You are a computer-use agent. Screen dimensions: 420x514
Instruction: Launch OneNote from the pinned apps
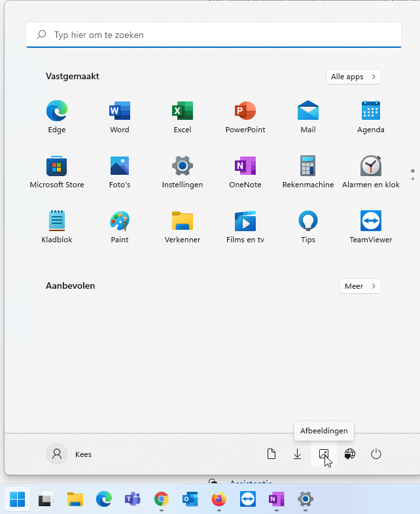pos(245,172)
